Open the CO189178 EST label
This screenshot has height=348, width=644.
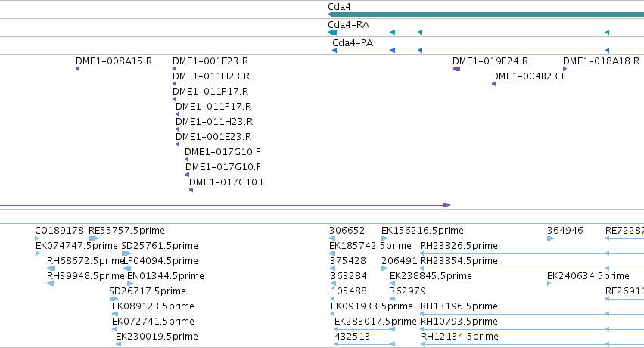60,231
